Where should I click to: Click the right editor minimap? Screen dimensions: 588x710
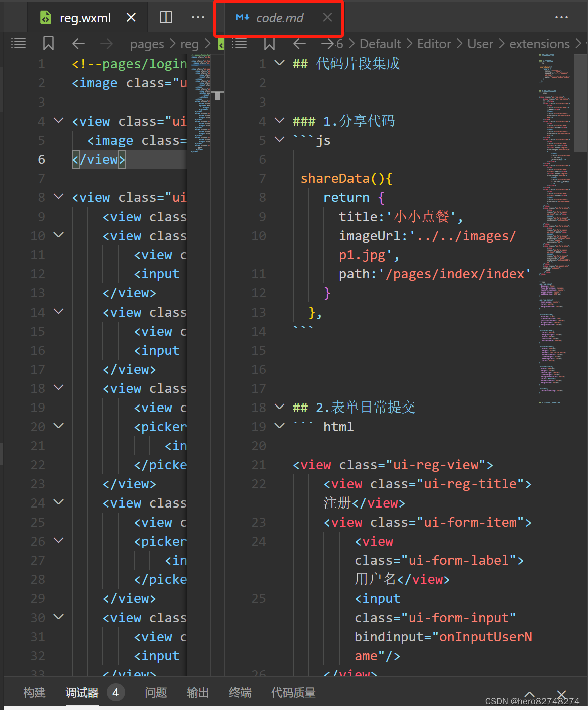555,229
